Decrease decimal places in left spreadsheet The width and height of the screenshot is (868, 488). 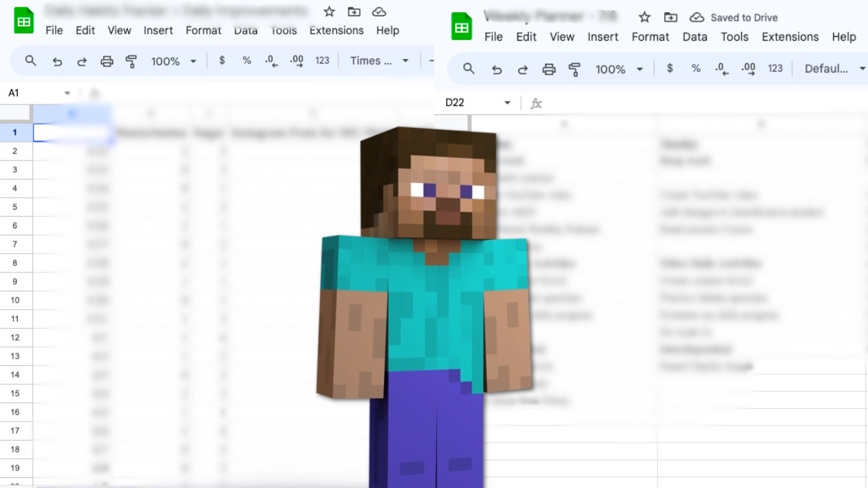pyautogui.click(x=271, y=61)
